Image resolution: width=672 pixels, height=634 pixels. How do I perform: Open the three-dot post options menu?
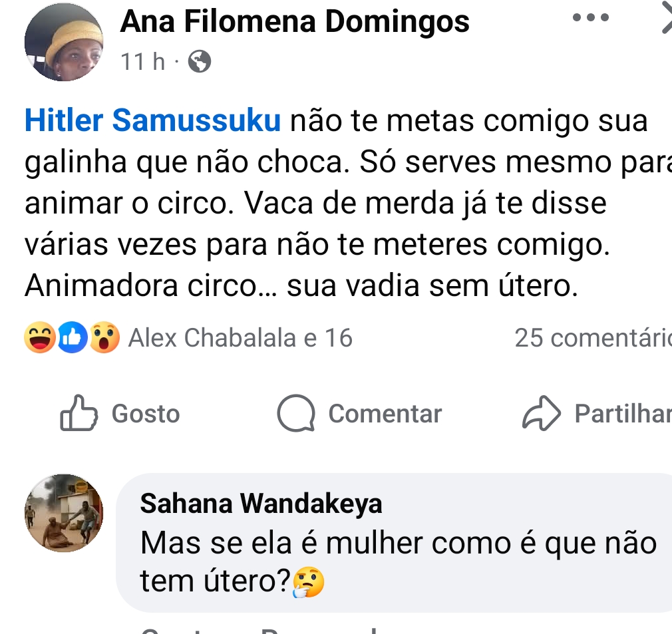coord(590,18)
